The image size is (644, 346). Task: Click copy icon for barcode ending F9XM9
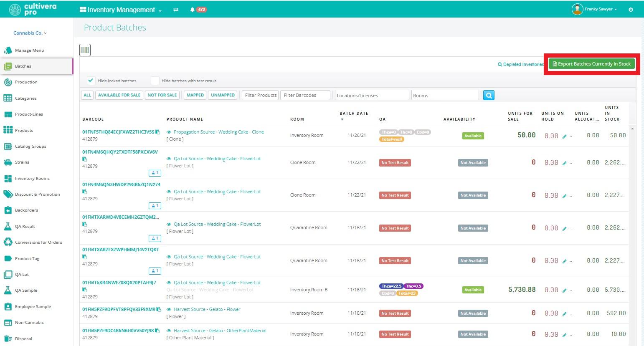tap(158, 309)
